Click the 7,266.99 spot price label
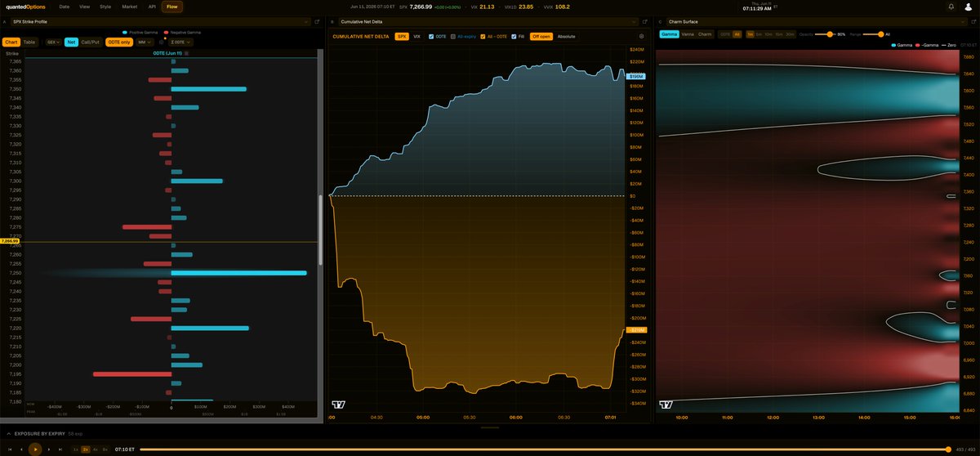 coord(10,241)
